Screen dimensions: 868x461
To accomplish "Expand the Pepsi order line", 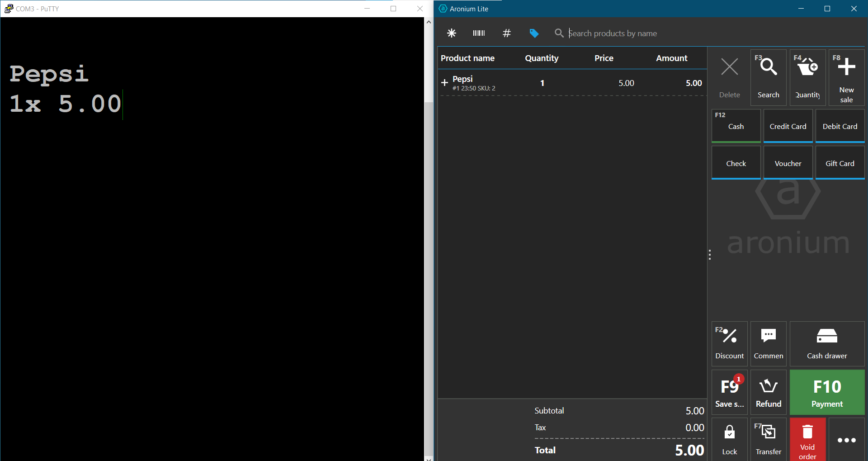I will (445, 83).
